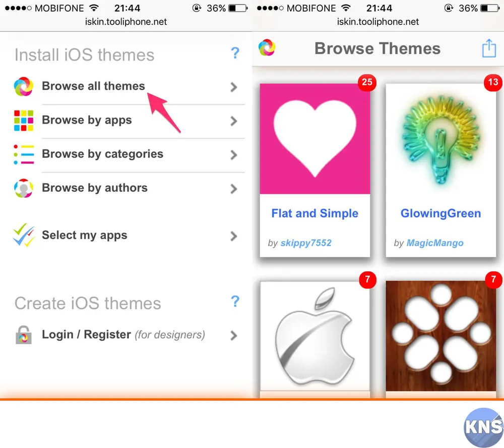504x448 pixels.
Task: Expand the Browse all themes chevron
Action: [234, 87]
